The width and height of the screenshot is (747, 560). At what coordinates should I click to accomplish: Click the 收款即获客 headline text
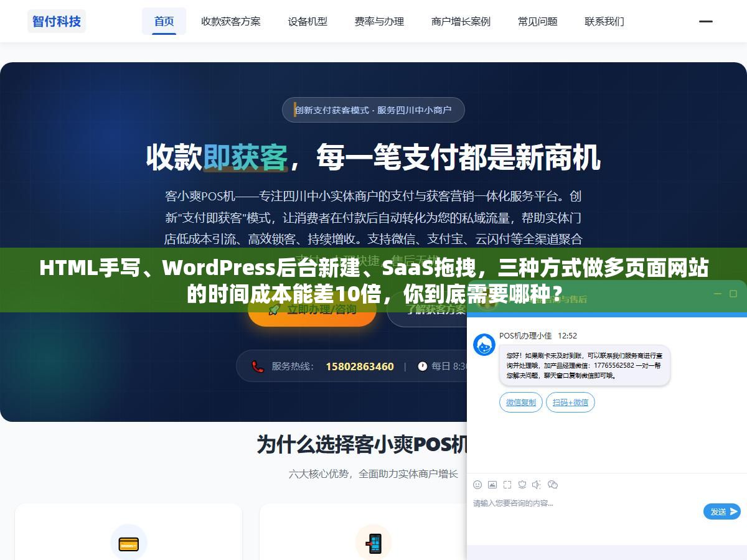[217, 158]
